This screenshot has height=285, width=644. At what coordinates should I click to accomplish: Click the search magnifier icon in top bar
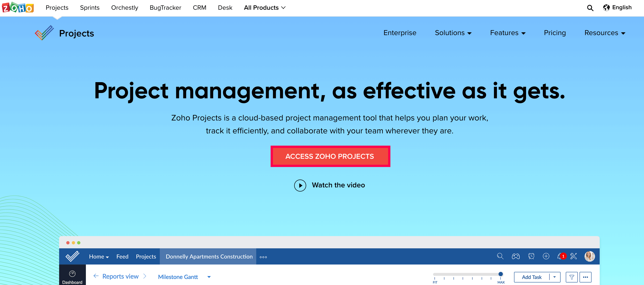(590, 8)
